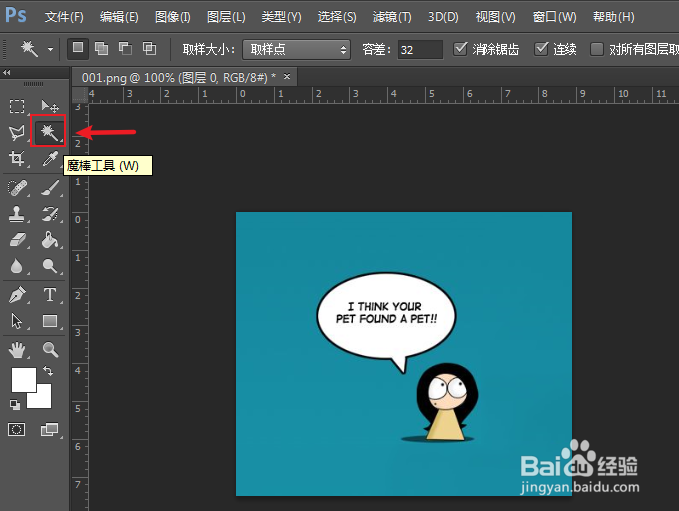Open the 类型(Y) menu
The height and width of the screenshot is (511, 679).
click(x=281, y=17)
